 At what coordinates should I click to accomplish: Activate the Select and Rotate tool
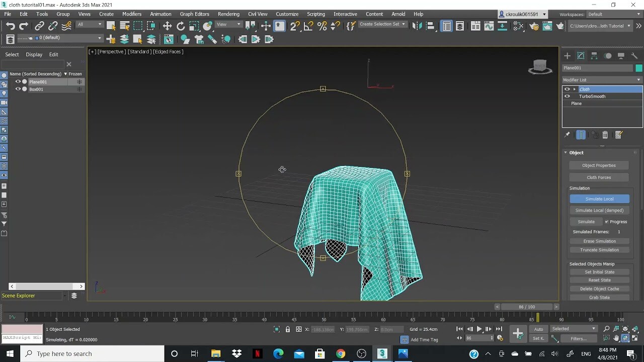pos(181,26)
